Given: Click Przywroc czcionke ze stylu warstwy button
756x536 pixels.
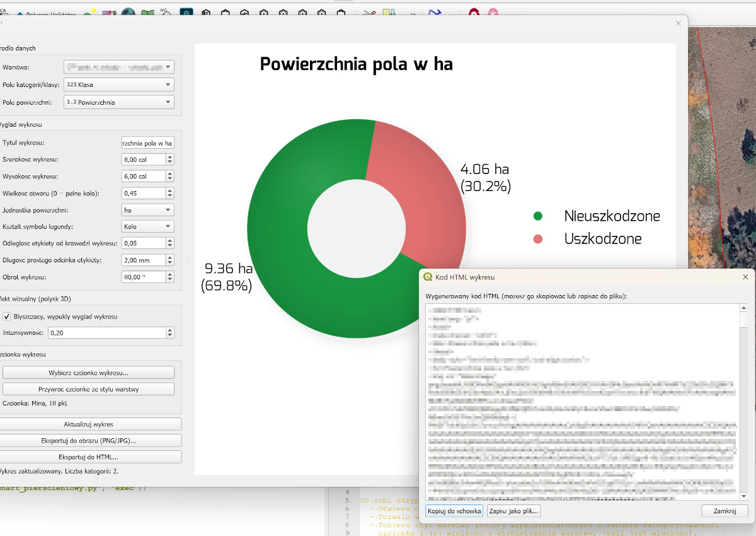Looking at the screenshot, I should pos(89,389).
